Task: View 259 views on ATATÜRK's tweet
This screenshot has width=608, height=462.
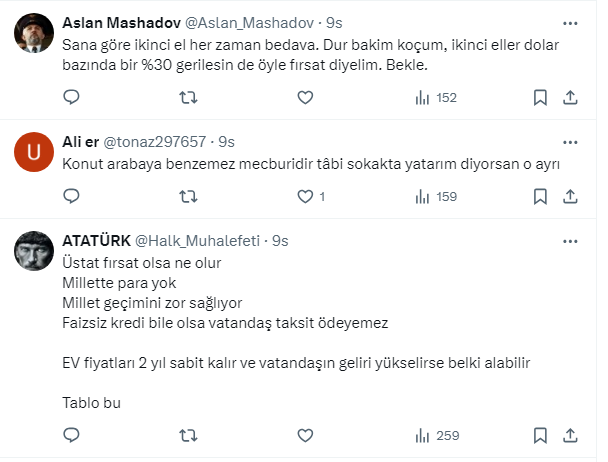Action: [x=435, y=435]
